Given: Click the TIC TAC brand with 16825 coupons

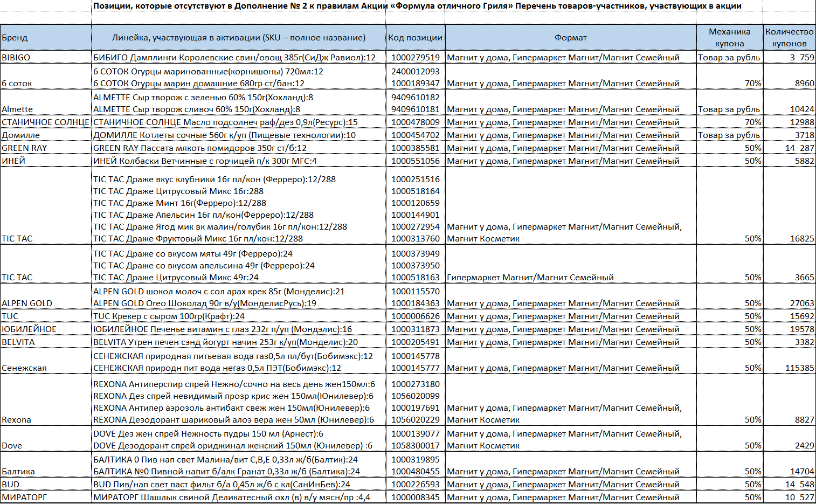Looking at the screenshot, I should (x=46, y=206).
